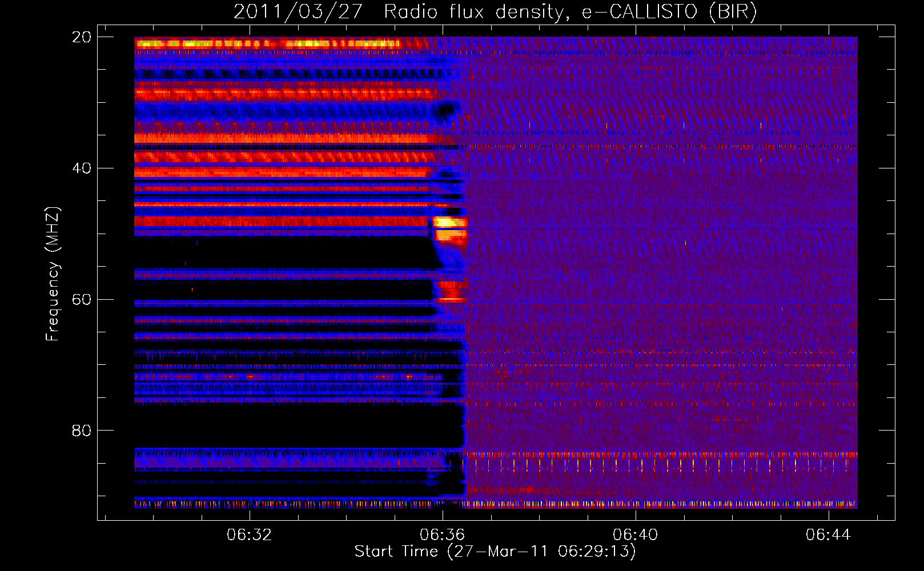The image size is (924, 571).
Task: Click the plot title "2011/03/27 Radio flux density, e-CALLISTO (BIR)"
Action: coord(495,11)
